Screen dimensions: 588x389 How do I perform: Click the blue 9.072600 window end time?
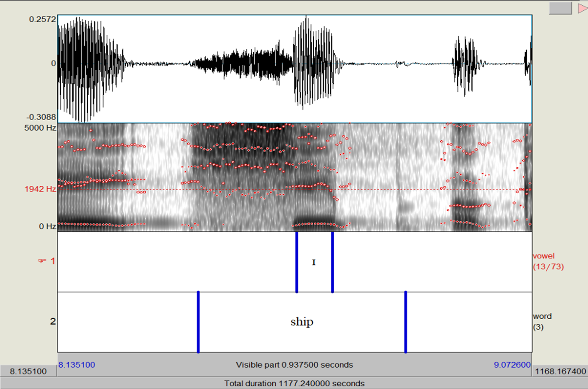tap(512, 365)
